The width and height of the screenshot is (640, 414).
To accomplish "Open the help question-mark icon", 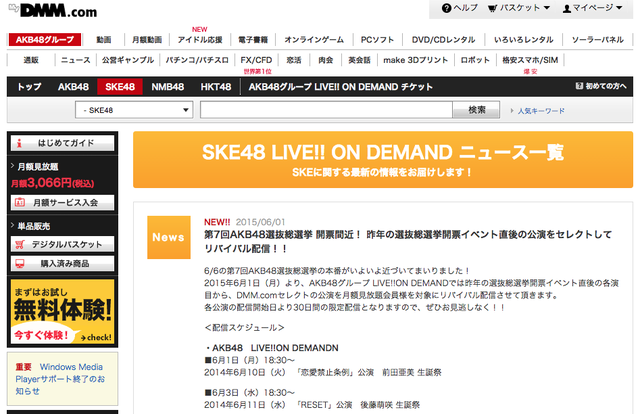I will point(447,8).
